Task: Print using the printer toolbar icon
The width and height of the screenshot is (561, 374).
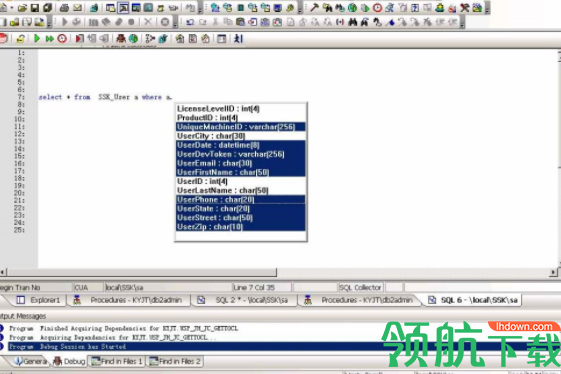Action: pos(64,8)
